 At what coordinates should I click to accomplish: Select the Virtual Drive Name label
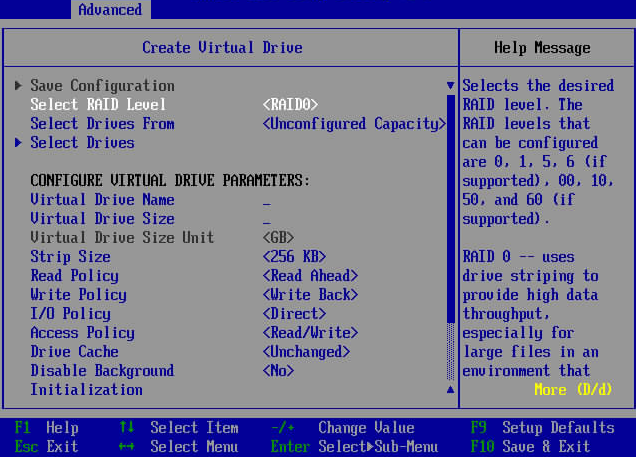(102, 200)
